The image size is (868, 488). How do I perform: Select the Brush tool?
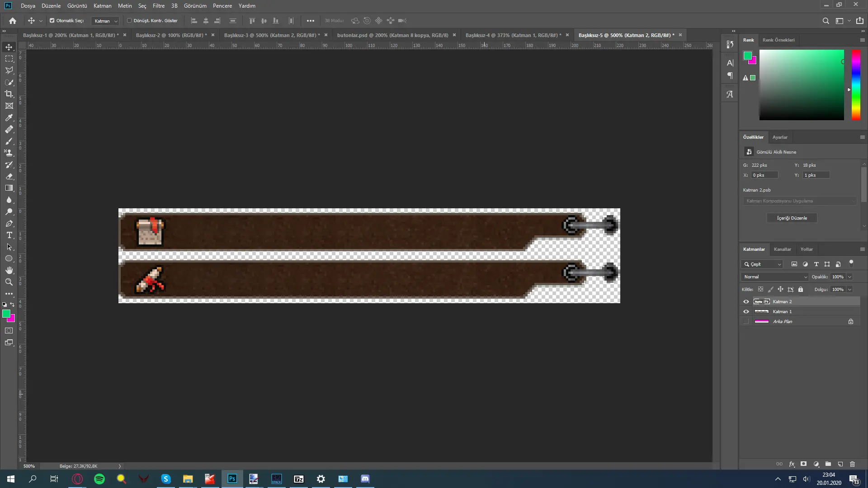[x=9, y=141]
